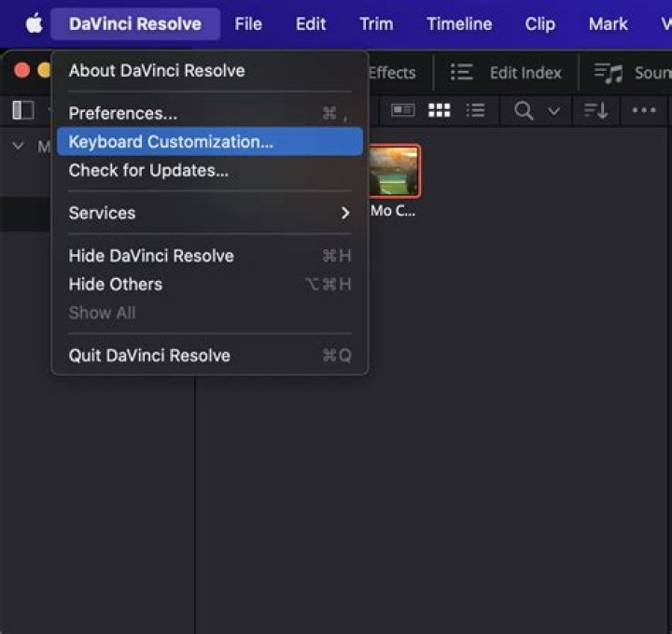Collapse the Master bin tree chevron
The image size is (672, 634).
tap(18, 147)
